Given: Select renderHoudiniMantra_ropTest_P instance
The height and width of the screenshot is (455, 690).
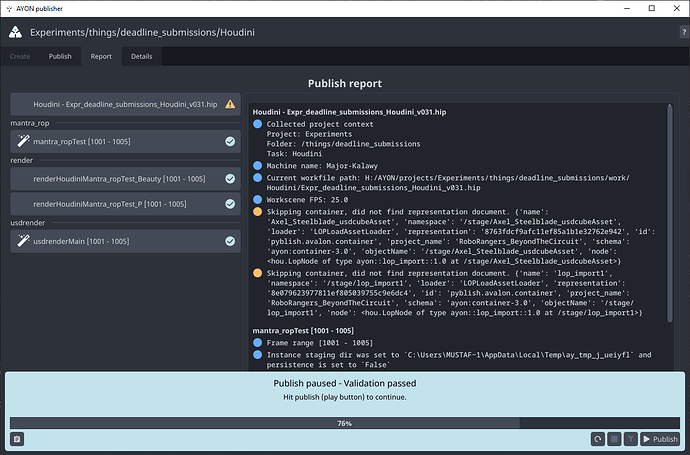Looking at the screenshot, I should tap(125, 204).
